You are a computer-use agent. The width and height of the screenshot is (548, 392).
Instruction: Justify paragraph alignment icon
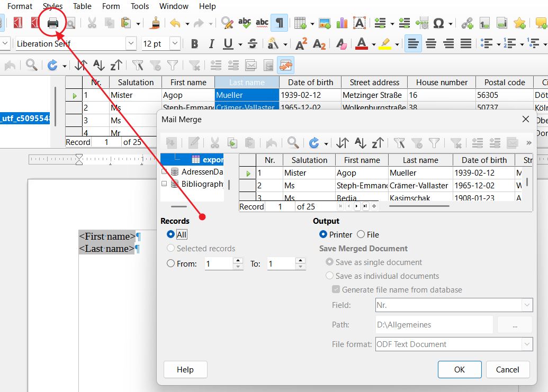pos(466,43)
